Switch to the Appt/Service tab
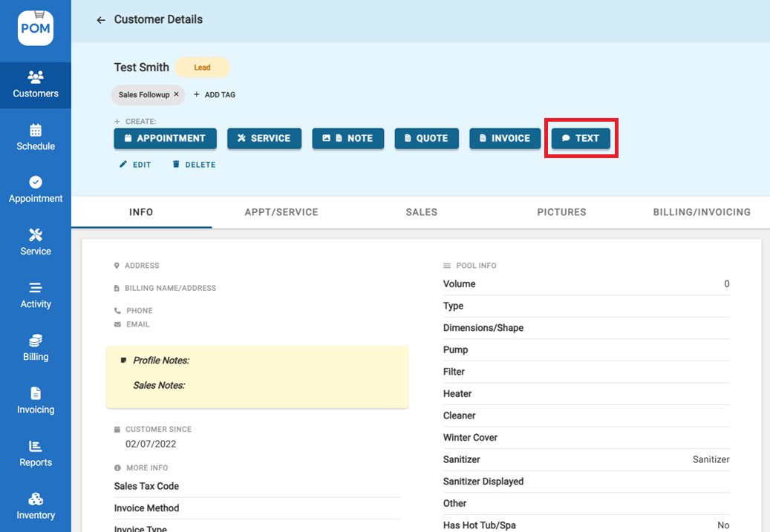The width and height of the screenshot is (770, 532). pos(281,212)
